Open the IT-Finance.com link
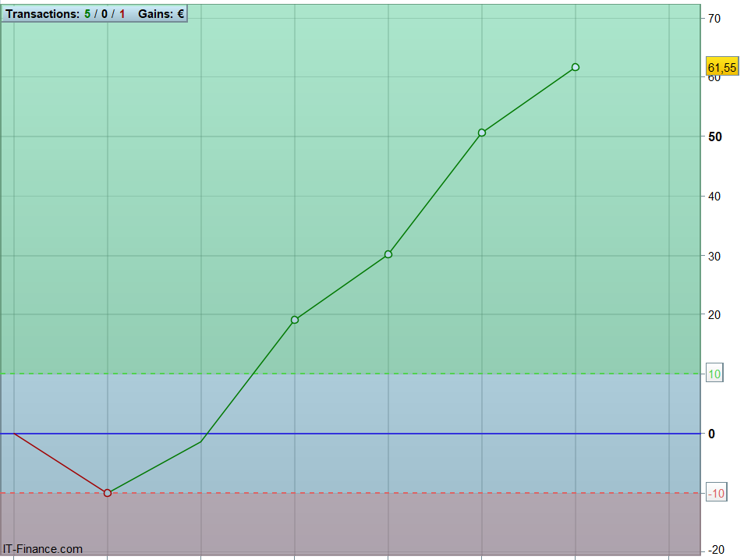Screen dimensions: 744x560 click(43, 549)
